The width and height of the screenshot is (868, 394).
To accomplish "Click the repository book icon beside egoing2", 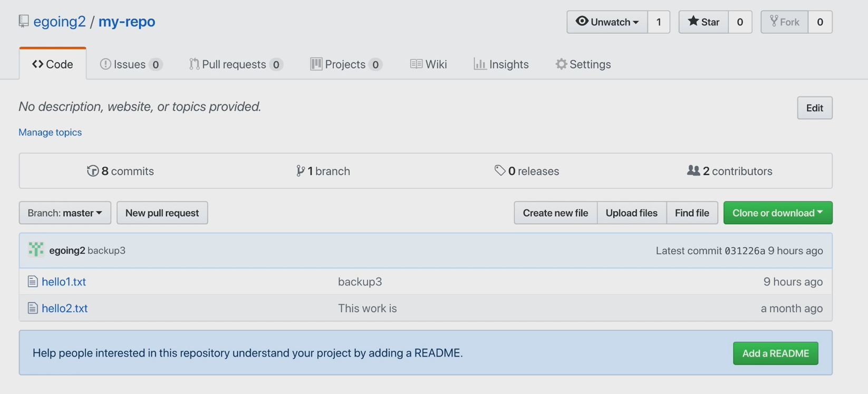I will pos(24,21).
